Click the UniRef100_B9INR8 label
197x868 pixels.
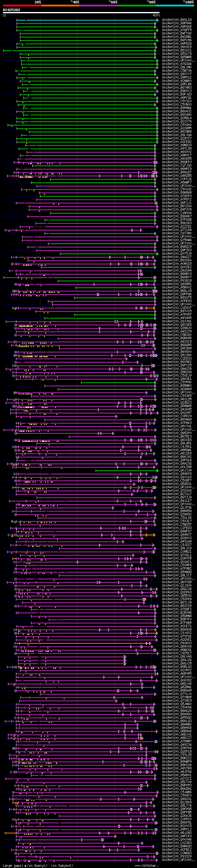177,131
